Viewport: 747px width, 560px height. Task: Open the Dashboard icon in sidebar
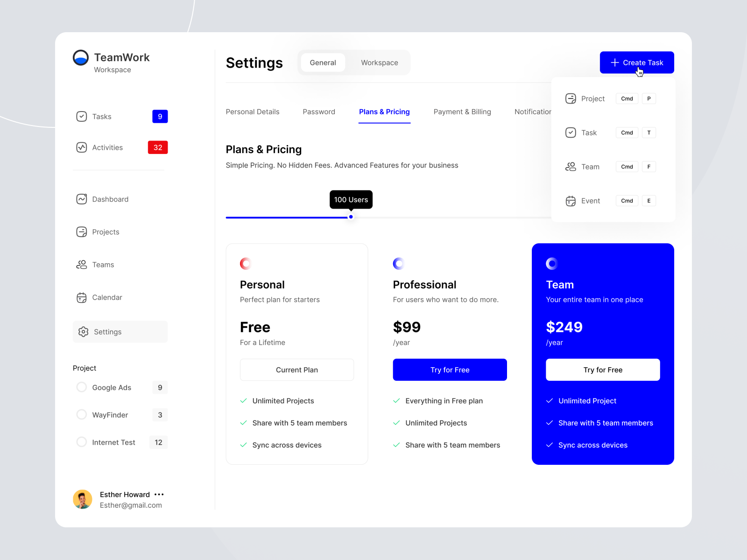81,199
